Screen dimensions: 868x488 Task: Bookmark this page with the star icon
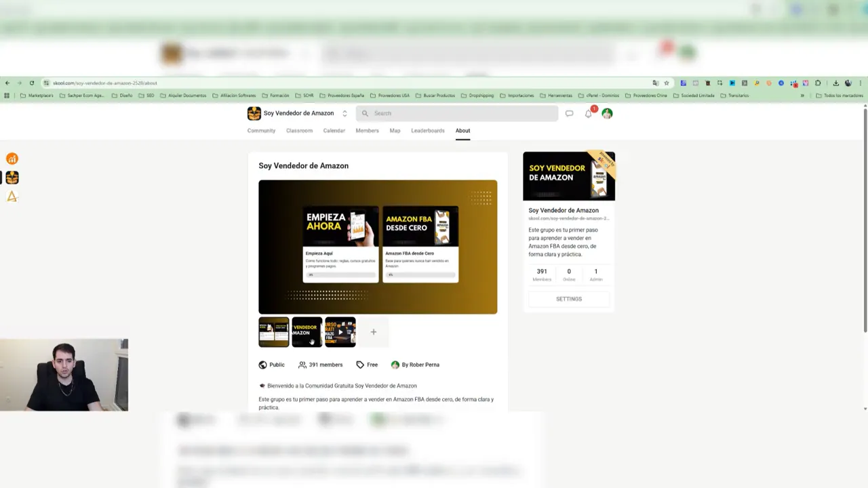click(x=667, y=83)
